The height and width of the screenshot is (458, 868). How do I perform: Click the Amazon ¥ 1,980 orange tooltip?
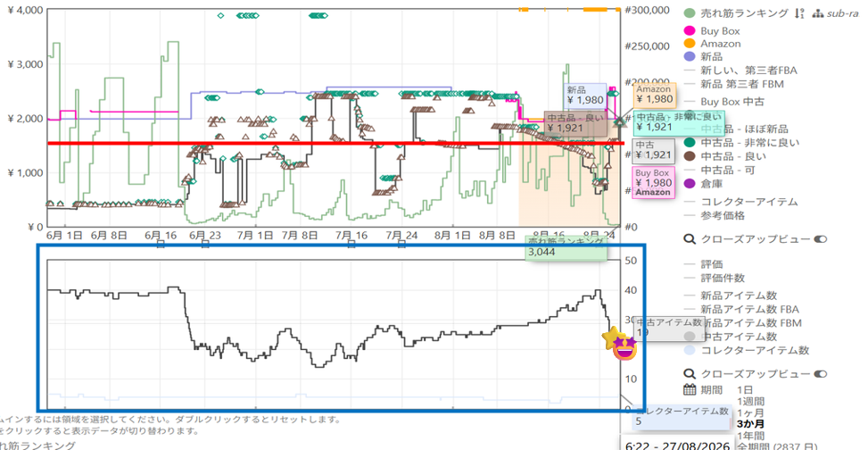(x=654, y=95)
